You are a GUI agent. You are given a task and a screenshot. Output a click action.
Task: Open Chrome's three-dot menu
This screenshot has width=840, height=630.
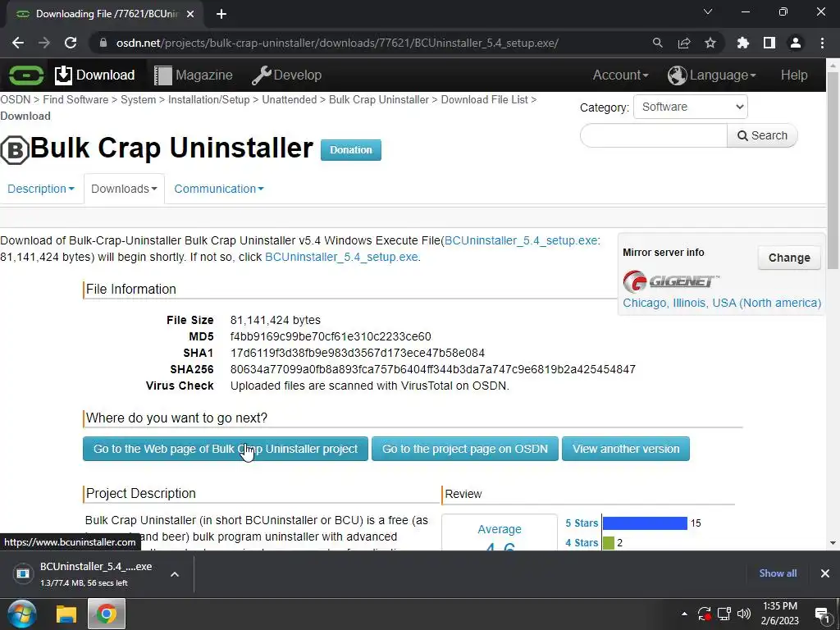822,43
